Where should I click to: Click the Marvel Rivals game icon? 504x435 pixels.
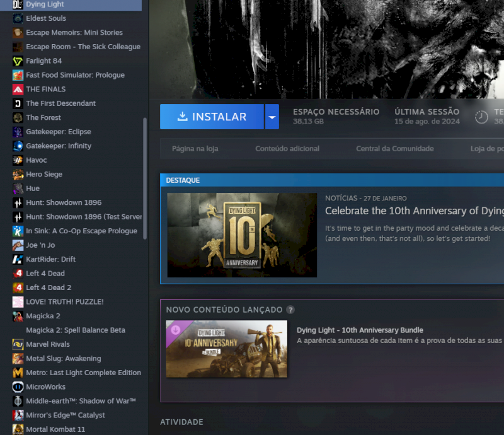tap(18, 344)
